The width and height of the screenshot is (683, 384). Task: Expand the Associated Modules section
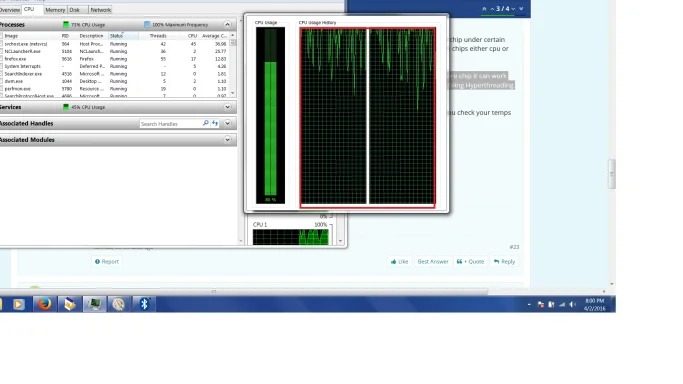click(x=227, y=140)
